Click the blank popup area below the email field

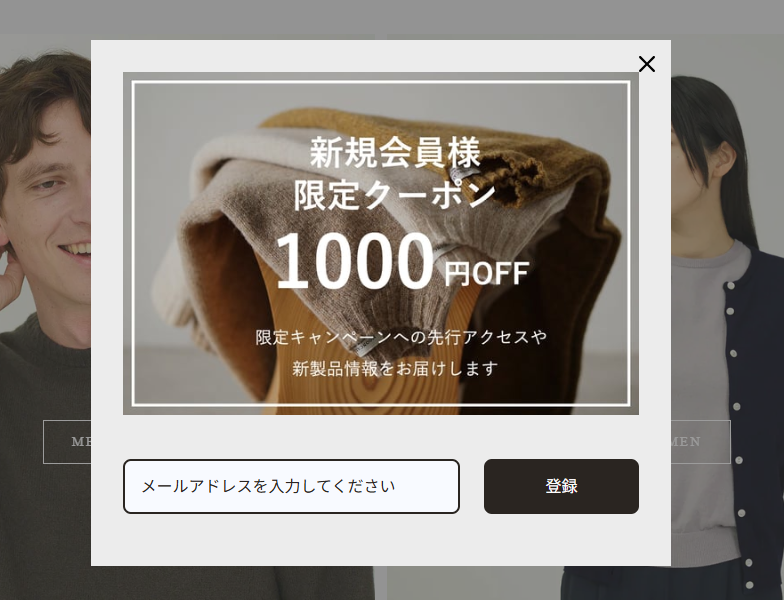pyautogui.click(x=380, y=540)
